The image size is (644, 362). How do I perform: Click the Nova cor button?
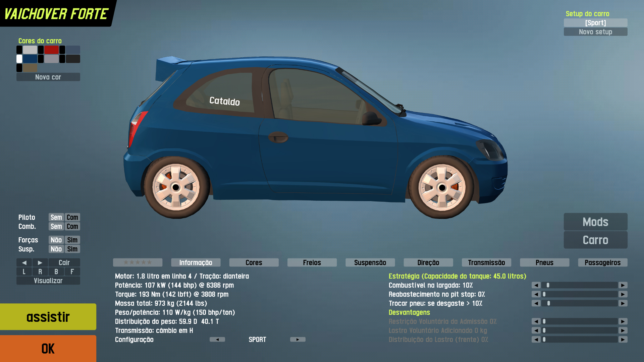click(x=48, y=77)
